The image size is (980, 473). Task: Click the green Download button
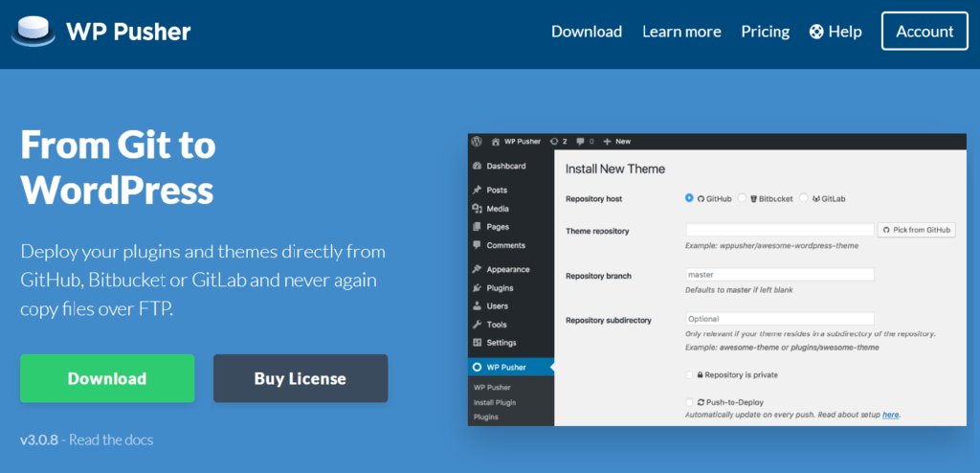point(107,378)
